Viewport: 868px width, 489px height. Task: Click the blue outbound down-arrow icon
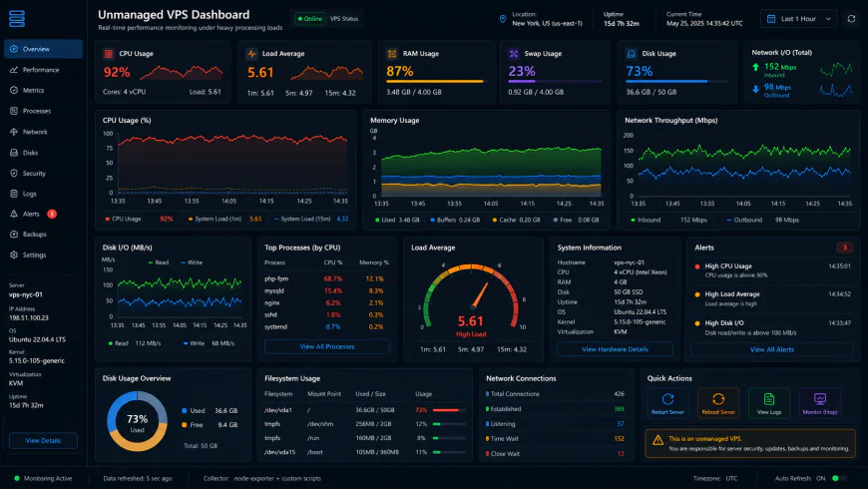[x=755, y=89]
